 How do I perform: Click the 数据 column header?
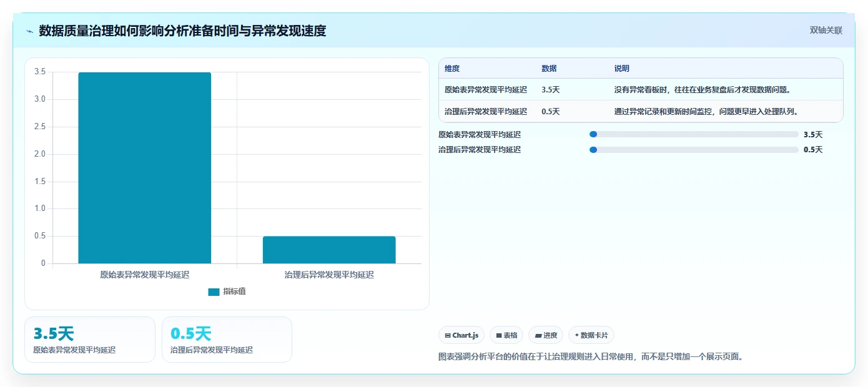(x=549, y=69)
